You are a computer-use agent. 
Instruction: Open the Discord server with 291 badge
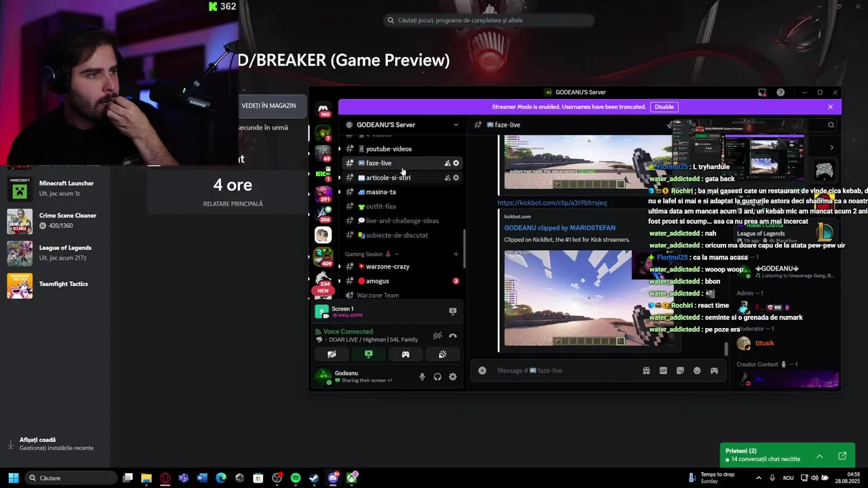323,194
